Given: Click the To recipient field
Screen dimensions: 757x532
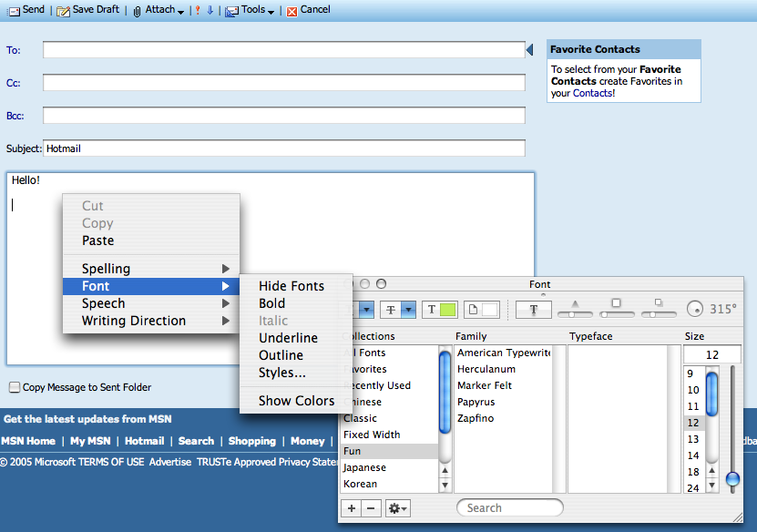Looking at the screenshot, I should (284, 50).
